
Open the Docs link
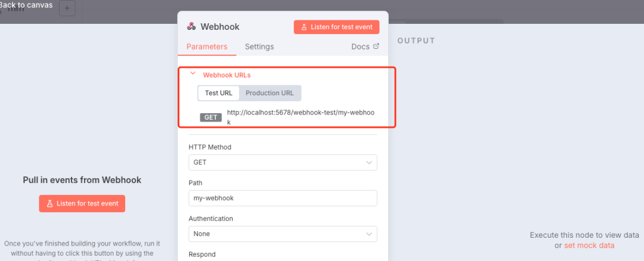(x=360, y=46)
